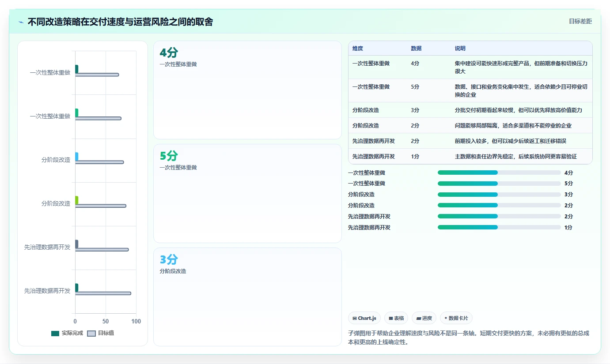Click the progress bar labeled 3分
Screen dimensions: 610x364
(499, 194)
